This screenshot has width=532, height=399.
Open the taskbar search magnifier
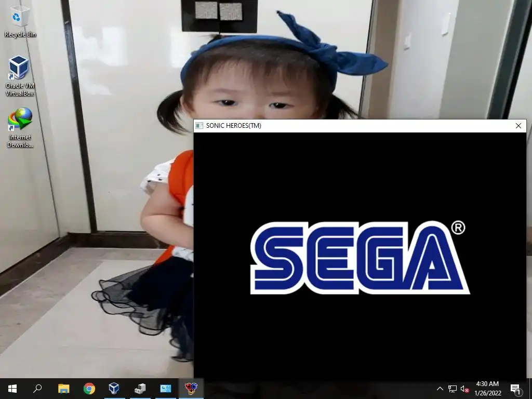37,389
